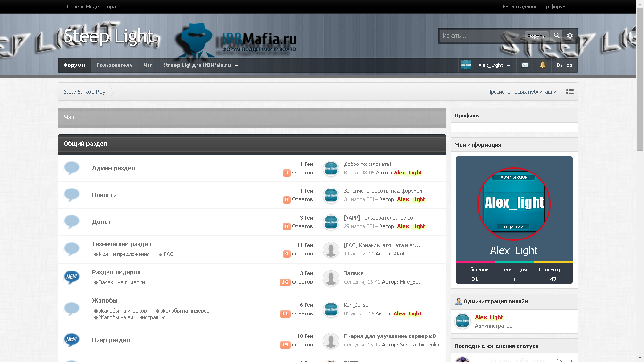Open Просмотр новых публикаций link
This screenshot has height=362, width=644.
[522, 92]
